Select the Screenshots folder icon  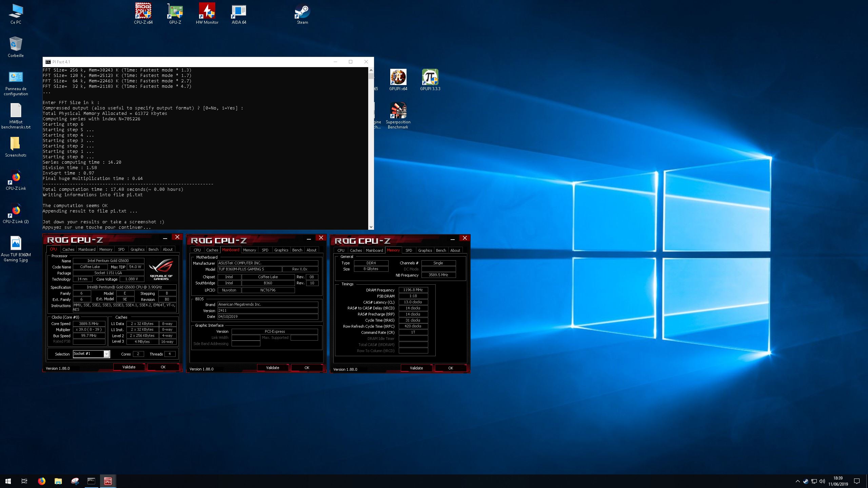tap(16, 147)
